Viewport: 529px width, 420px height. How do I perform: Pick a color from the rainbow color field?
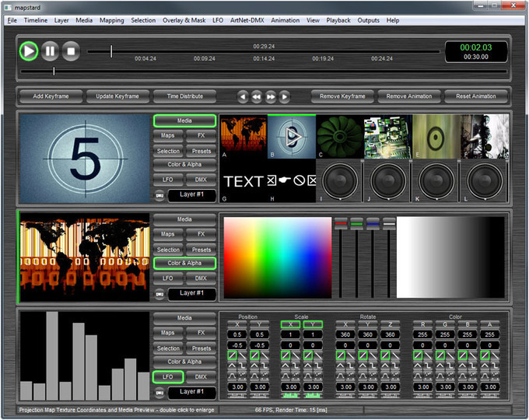(278, 257)
